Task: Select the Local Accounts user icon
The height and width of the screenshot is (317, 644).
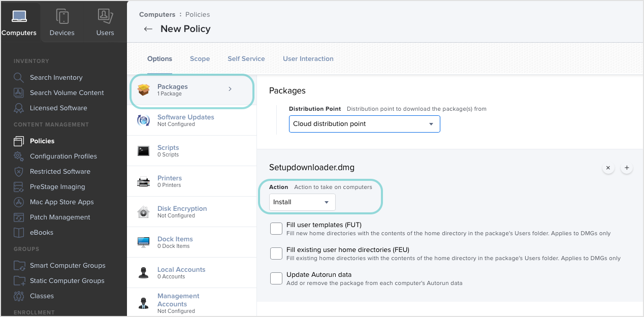Action: pyautogui.click(x=143, y=272)
